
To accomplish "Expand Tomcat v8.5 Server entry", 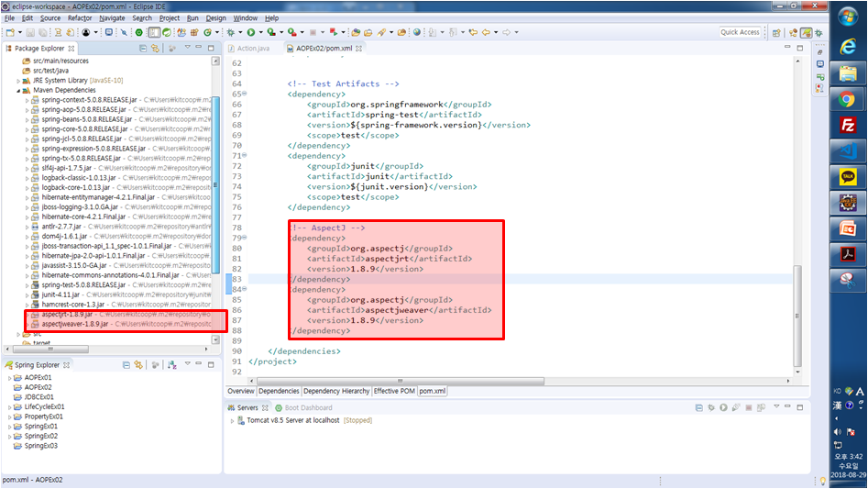I will [233, 421].
